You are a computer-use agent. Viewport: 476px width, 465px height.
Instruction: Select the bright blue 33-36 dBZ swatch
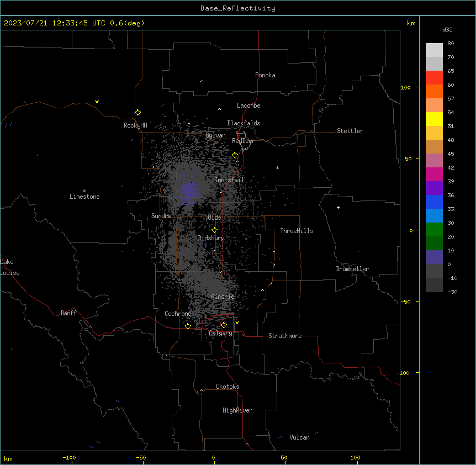point(434,202)
